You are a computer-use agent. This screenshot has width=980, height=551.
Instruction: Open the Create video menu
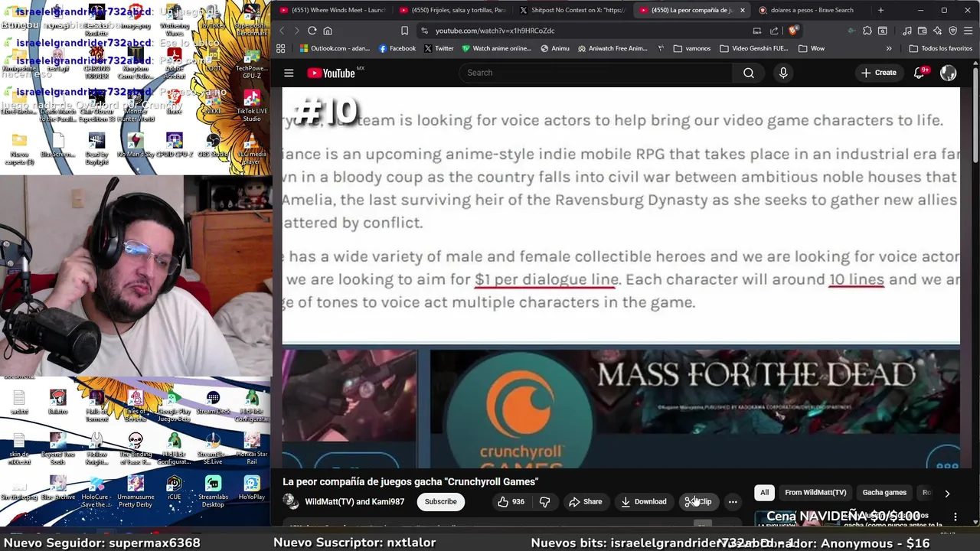click(878, 73)
